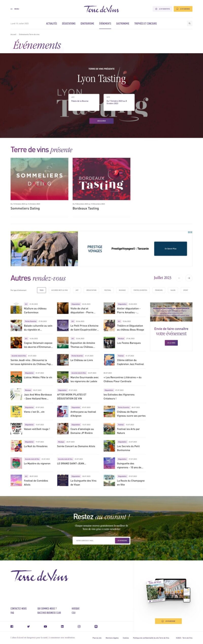Image resolution: width=203 pixels, height=644 pixels.
Task: Open the Twitter footer icon
Action: pyautogui.click(x=28, y=626)
